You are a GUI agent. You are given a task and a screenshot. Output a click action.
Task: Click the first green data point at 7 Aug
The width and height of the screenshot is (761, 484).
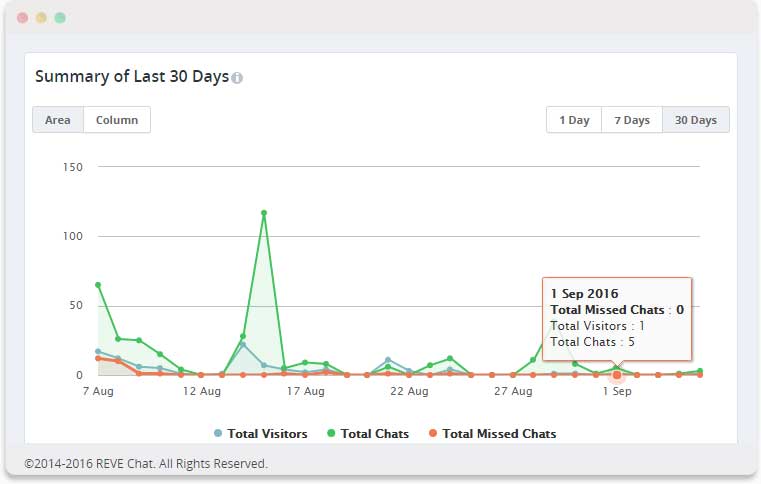[x=98, y=285]
